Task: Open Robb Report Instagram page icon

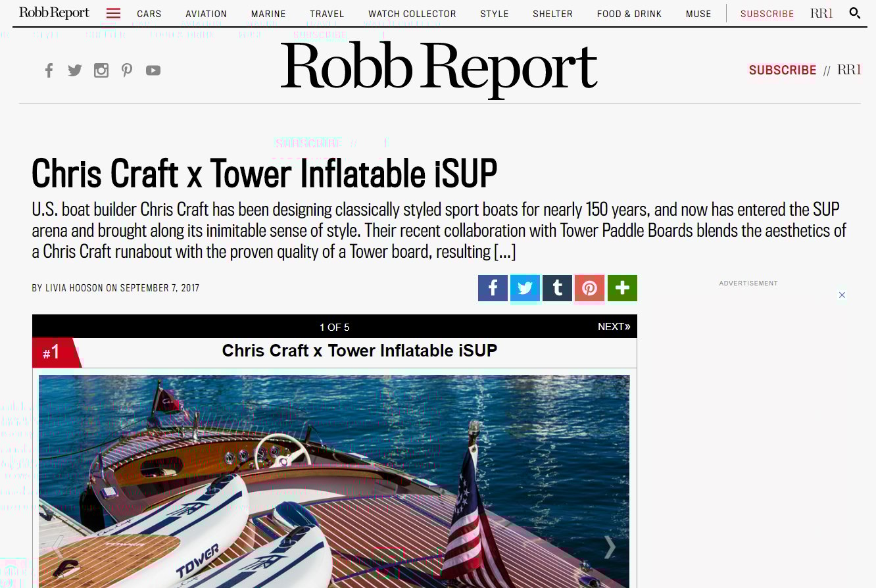Action: coord(101,70)
